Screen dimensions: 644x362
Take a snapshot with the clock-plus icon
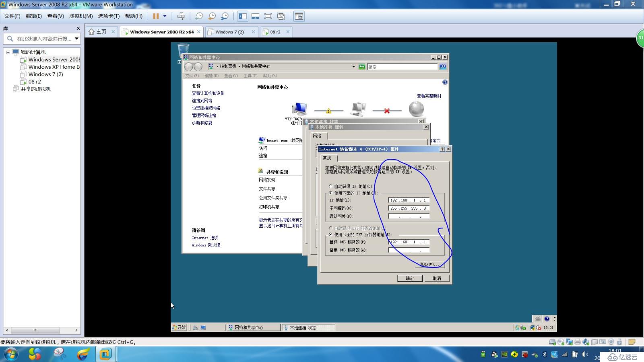click(199, 16)
